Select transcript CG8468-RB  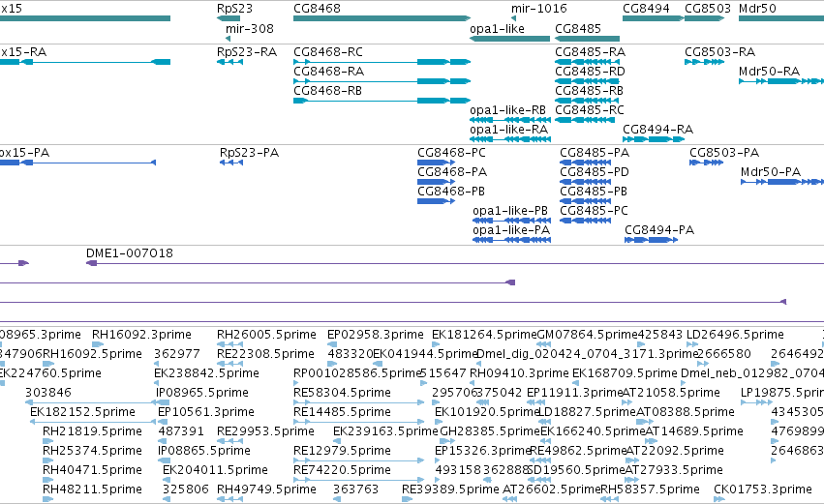point(327,91)
